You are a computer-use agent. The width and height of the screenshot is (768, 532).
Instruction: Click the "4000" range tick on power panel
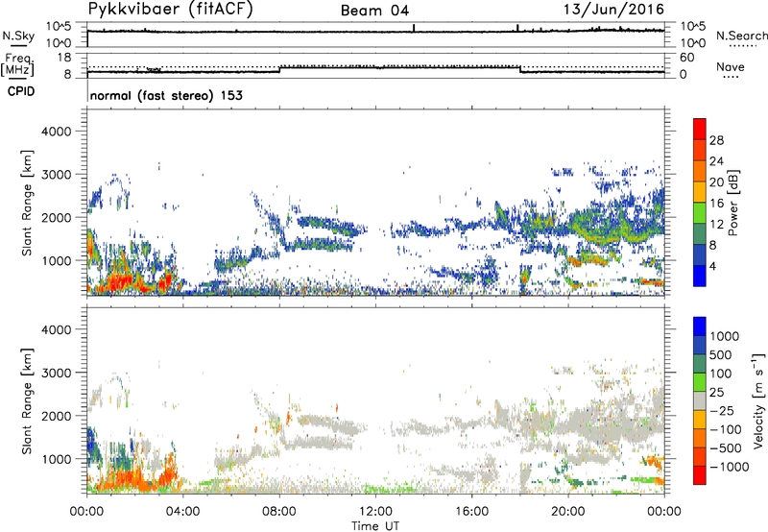tap(56, 132)
